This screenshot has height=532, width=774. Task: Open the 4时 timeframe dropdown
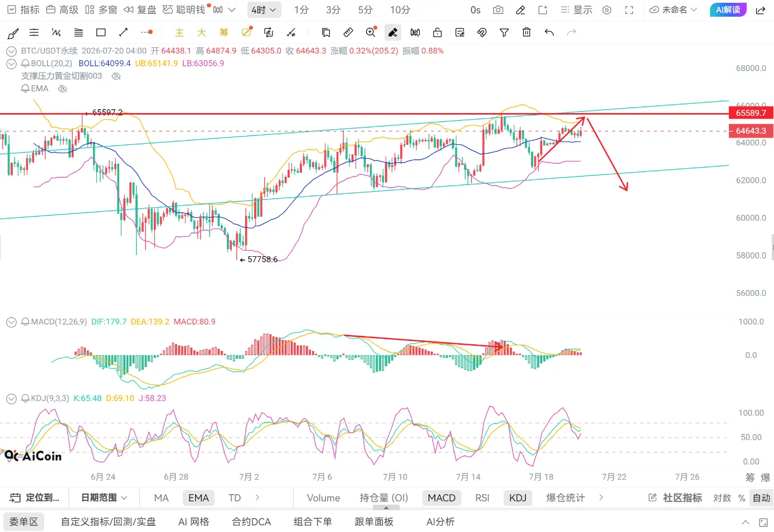click(264, 10)
